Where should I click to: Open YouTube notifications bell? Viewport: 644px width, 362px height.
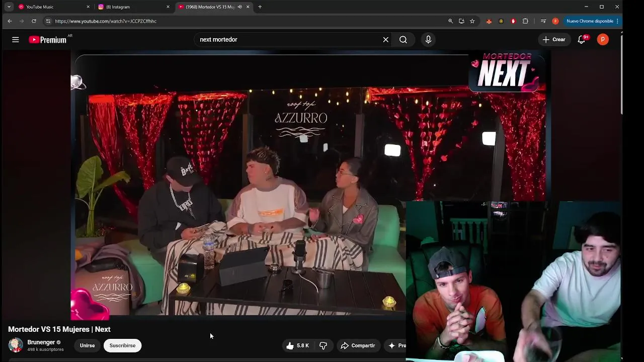coord(582,39)
